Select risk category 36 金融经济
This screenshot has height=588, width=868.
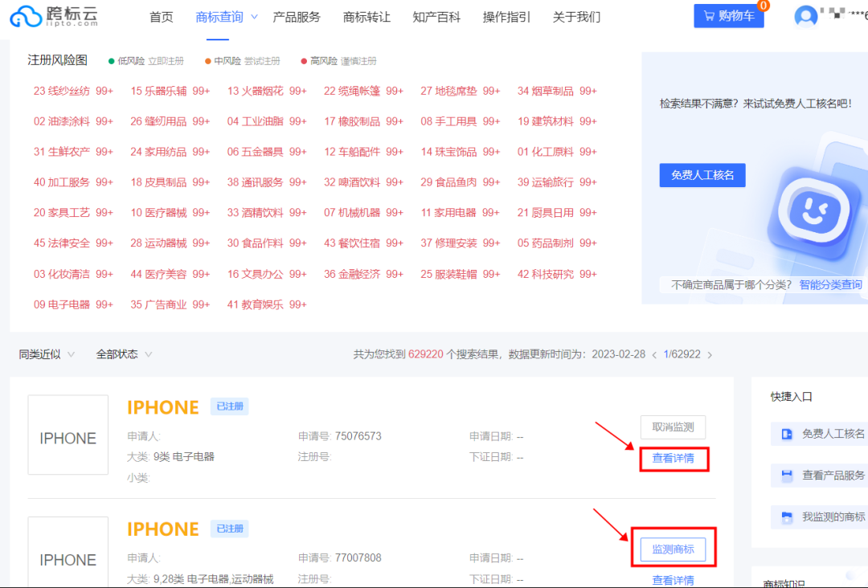364,274
